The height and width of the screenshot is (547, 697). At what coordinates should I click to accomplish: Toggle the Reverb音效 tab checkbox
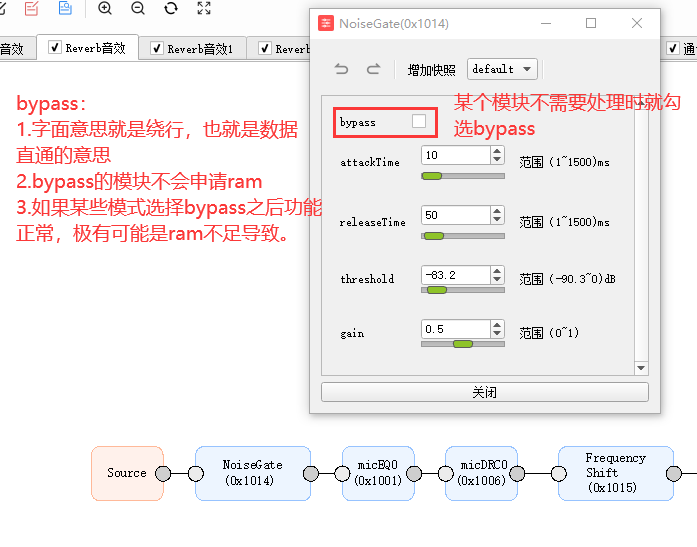tap(55, 47)
